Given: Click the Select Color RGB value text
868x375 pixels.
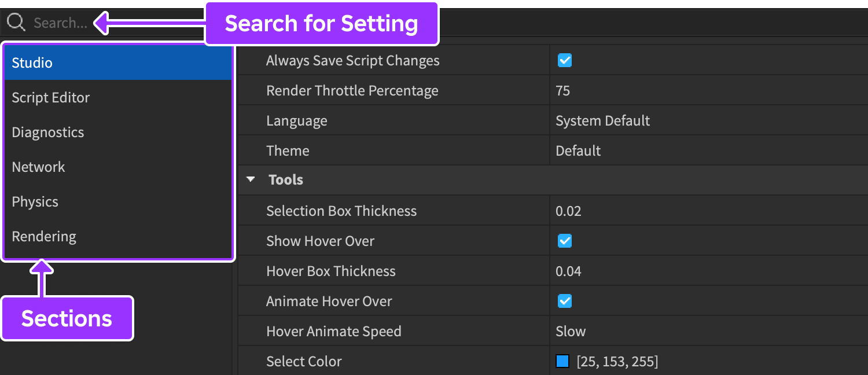Looking at the screenshot, I should pyautogui.click(x=617, y=361).
